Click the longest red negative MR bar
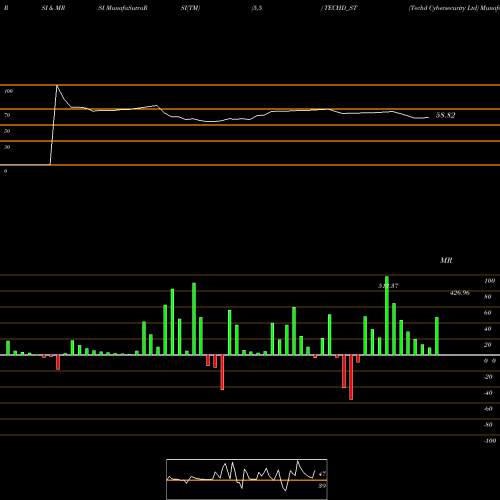 (351, 377)
